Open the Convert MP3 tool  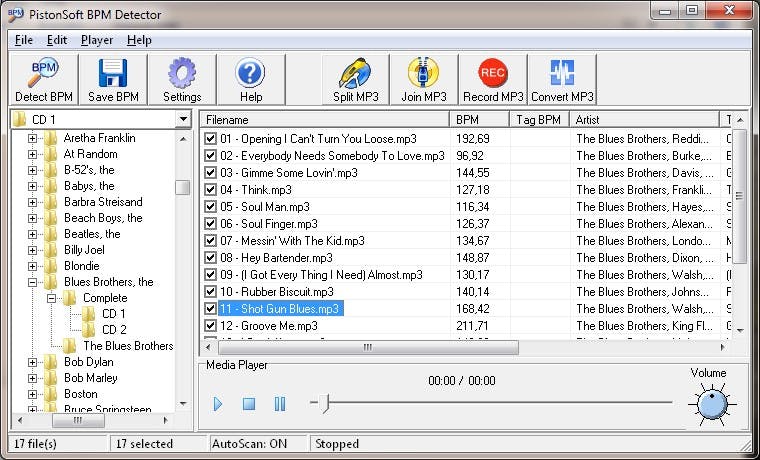click(x=562, y=80)
